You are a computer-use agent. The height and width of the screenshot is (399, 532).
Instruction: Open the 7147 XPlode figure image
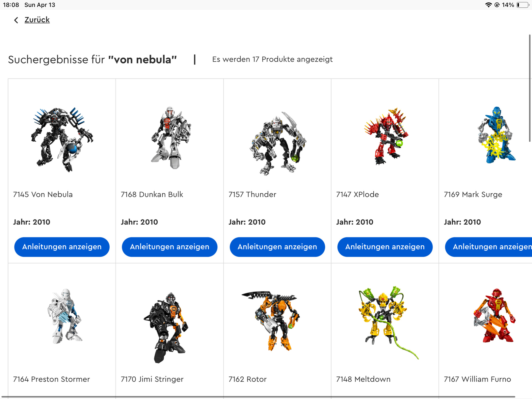coord(386,136)
